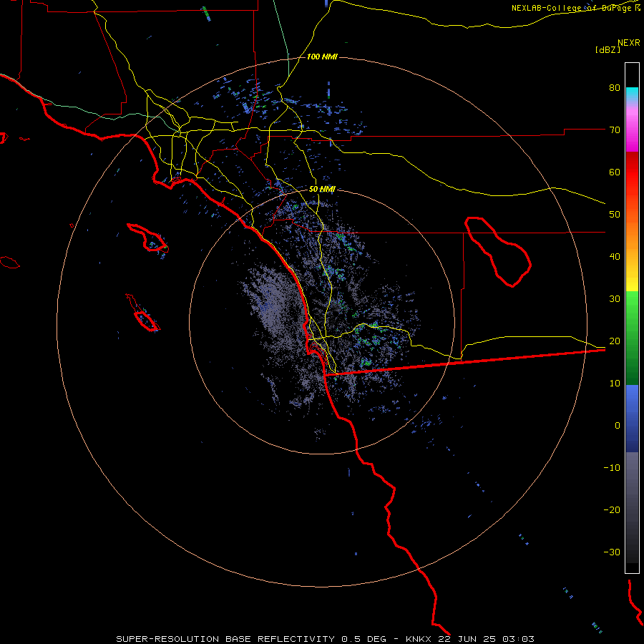Click the "10" value on the dBZ scale
This screenshot has height=644, width=644.
click(x=615, y=384)
